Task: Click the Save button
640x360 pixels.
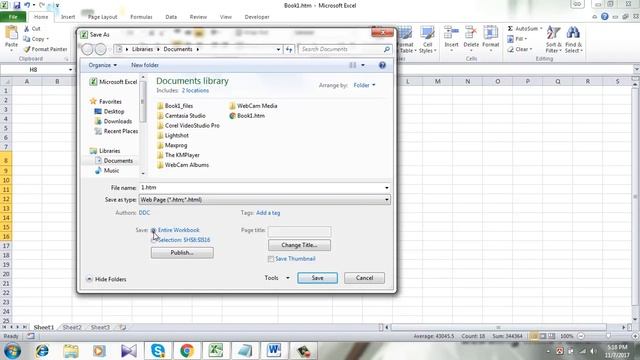Action: [x=317, y=278]
